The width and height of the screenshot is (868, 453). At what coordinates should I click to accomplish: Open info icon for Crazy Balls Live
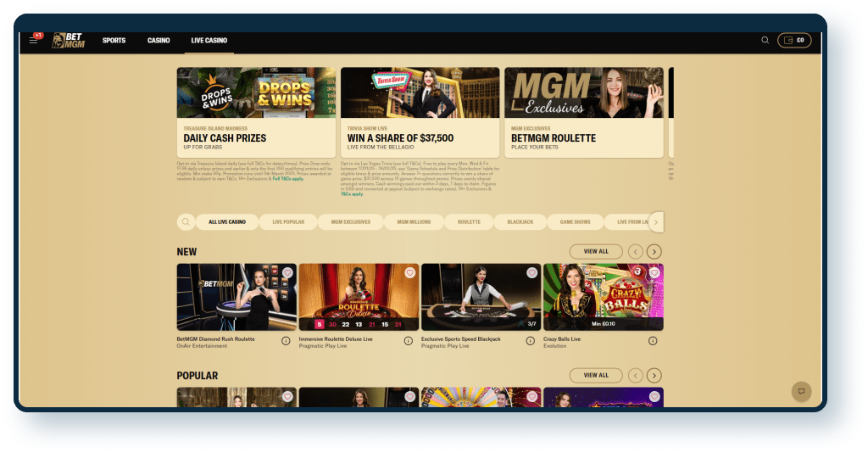(x=653, y=341)
